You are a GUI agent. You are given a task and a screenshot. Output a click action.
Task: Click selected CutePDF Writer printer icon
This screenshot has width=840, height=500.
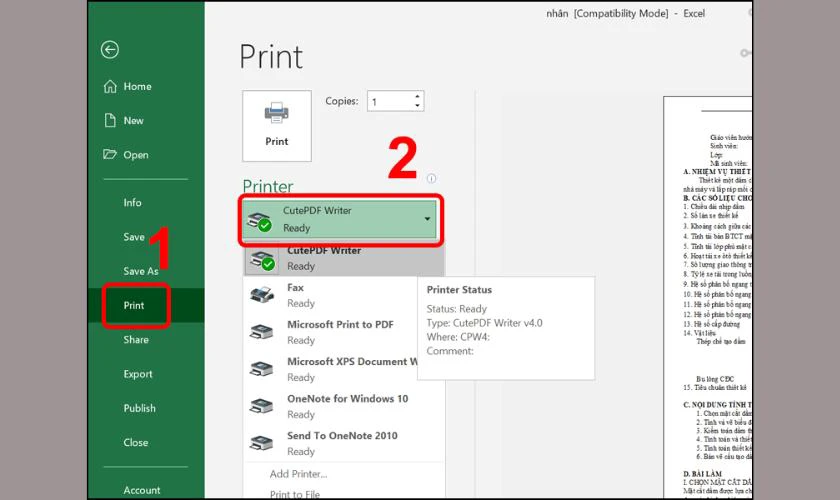(260, 221)
